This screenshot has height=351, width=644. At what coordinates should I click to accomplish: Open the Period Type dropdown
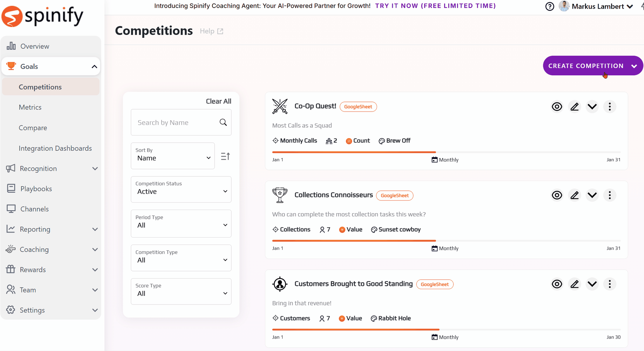tap(181, 223)
